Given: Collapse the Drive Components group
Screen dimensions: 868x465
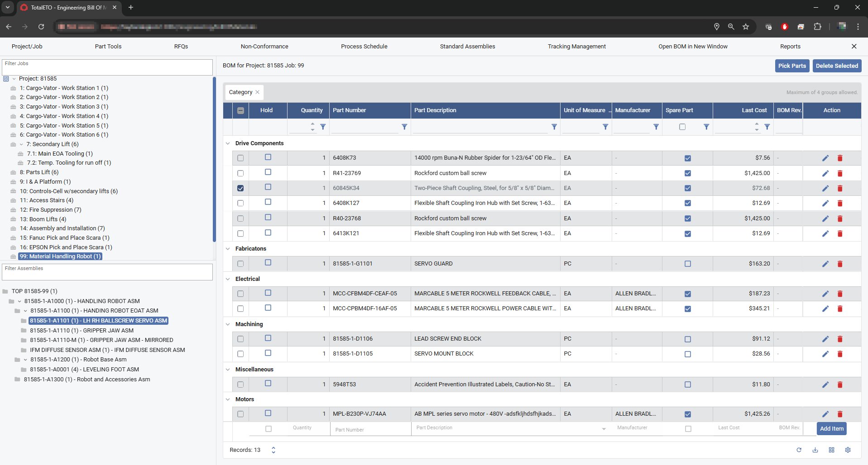Looking at the screenshot, I should (228, 143).
